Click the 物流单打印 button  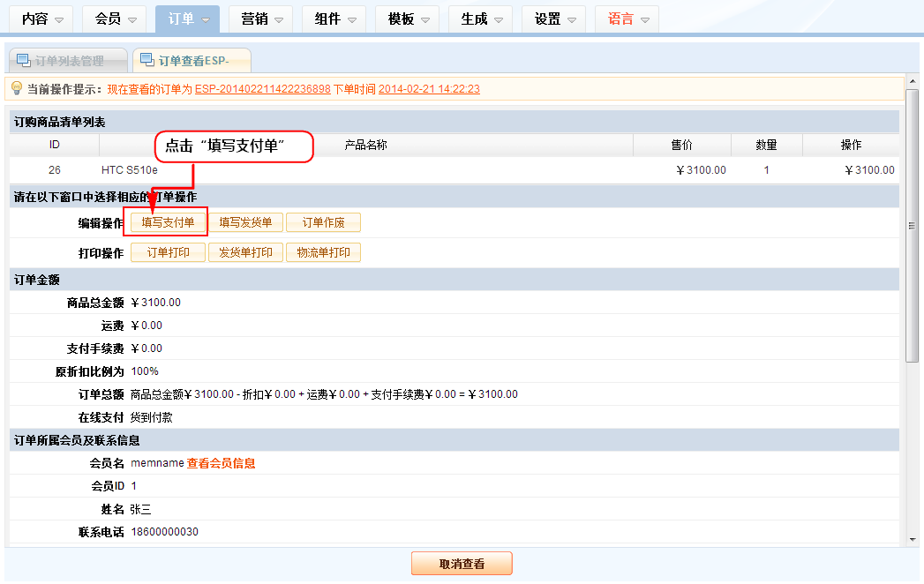pyautogui.click(x=323, y=252)
